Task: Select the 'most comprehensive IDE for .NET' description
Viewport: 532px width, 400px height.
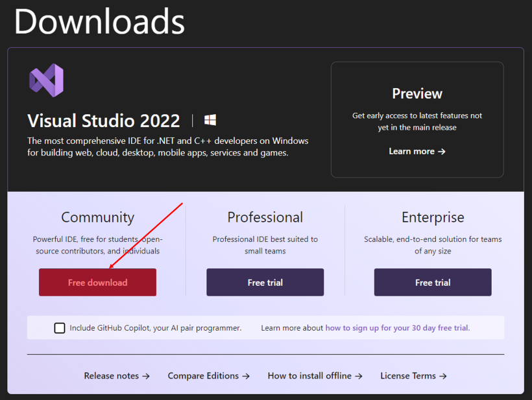Action: coord(168,147)
